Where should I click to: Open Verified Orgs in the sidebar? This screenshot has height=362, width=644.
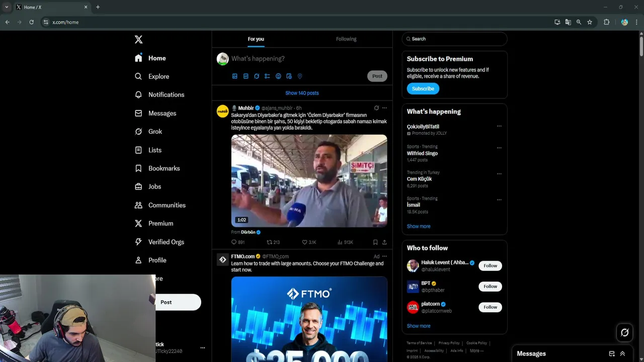click(159, 242)
